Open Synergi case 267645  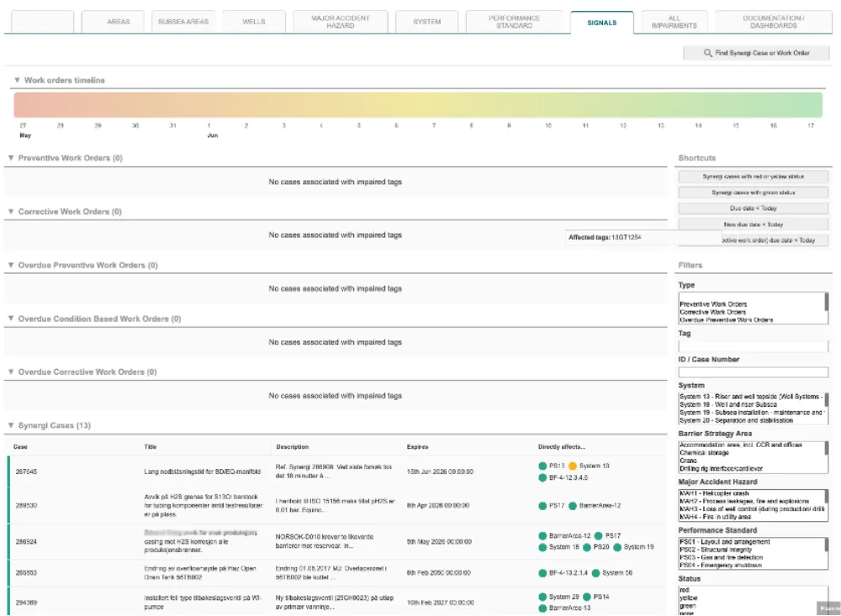[x=26, y=471]
